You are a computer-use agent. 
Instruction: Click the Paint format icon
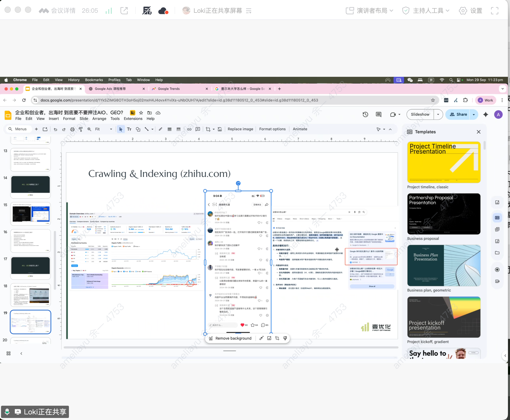[81, 129]
